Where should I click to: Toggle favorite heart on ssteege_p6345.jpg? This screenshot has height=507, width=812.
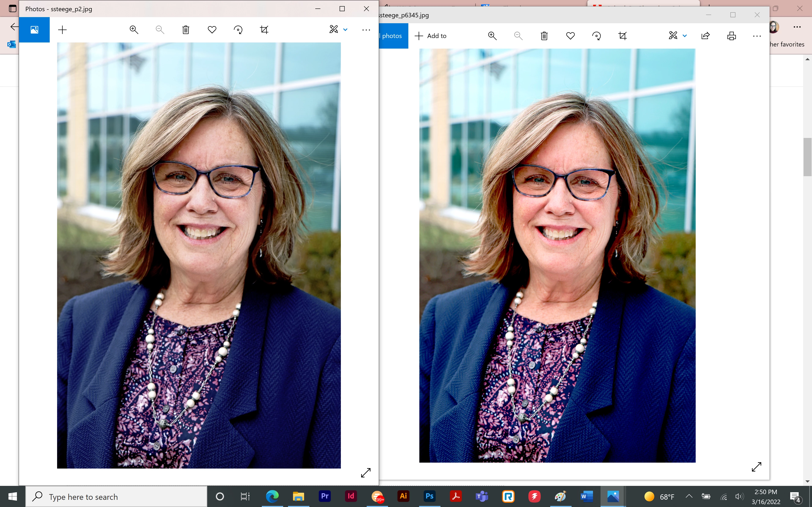point(570,36)
